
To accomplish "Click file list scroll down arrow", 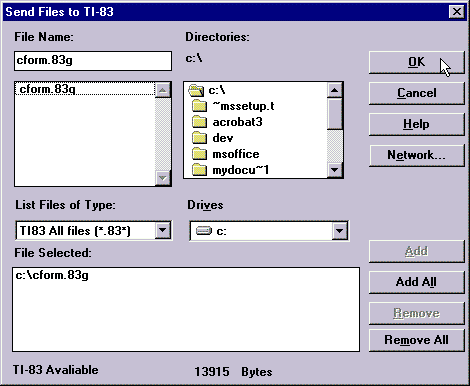I will pos(163,178).
